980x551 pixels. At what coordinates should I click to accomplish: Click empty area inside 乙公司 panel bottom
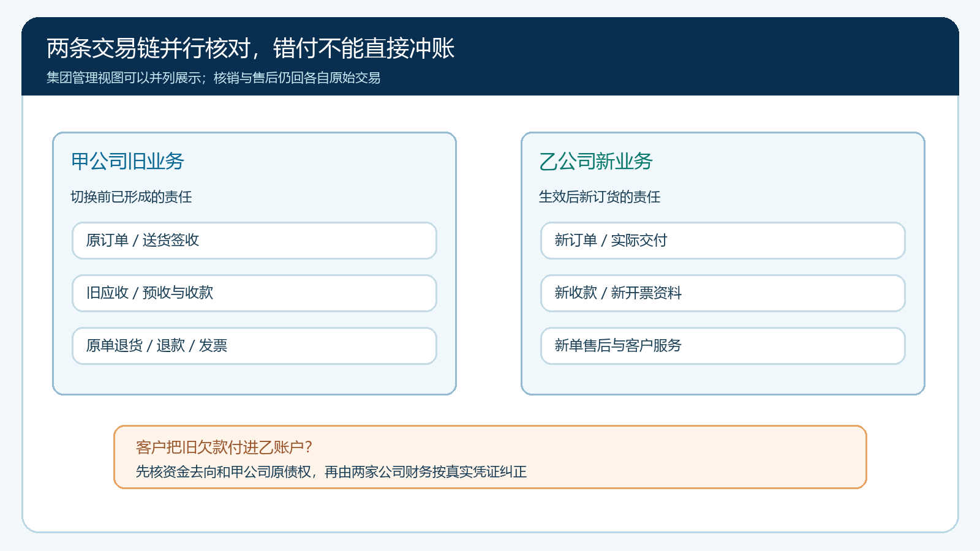[x=723, y=380]
